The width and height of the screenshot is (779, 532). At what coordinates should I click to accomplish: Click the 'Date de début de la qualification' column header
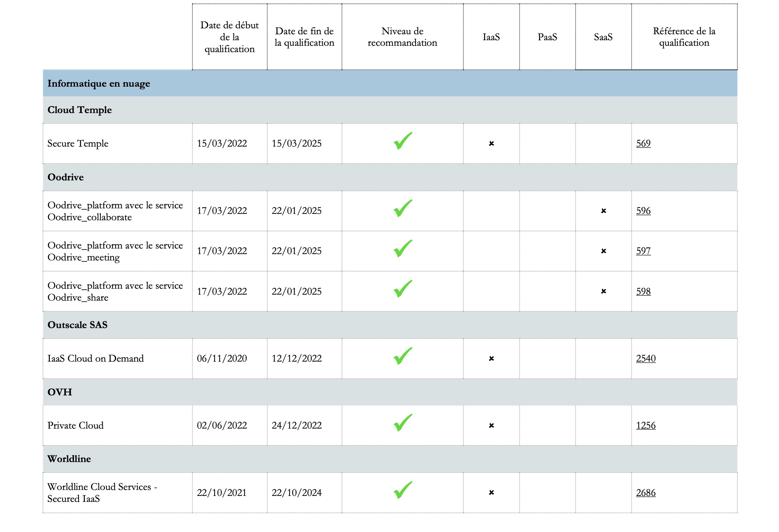tap(230, 37)
